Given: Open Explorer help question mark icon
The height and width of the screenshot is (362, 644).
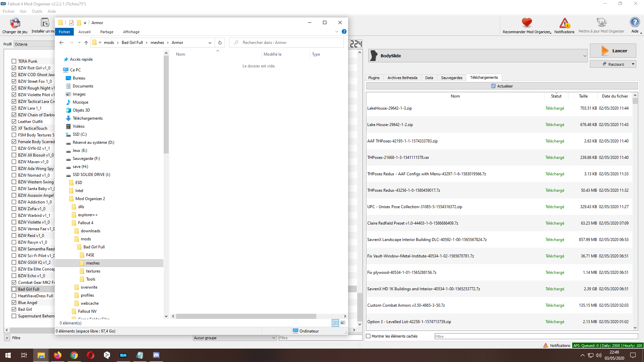Looking at the screenshot, I should click(x=344, y=32).
